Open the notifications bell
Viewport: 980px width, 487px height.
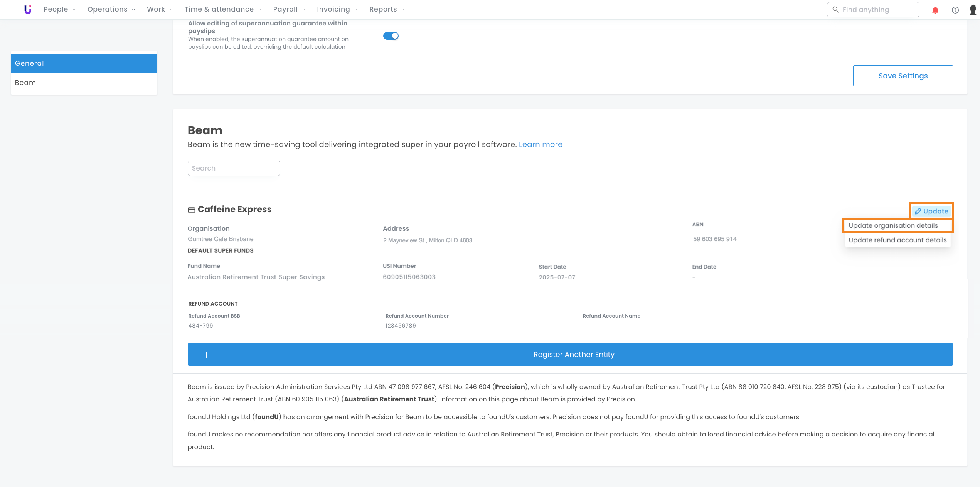[935, 10]
